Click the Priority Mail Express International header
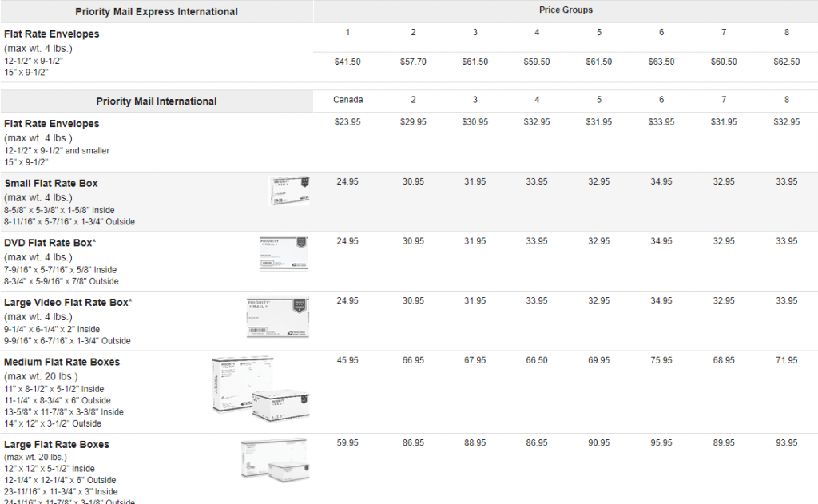The image size is (818, 504). (x=157, y=12)
